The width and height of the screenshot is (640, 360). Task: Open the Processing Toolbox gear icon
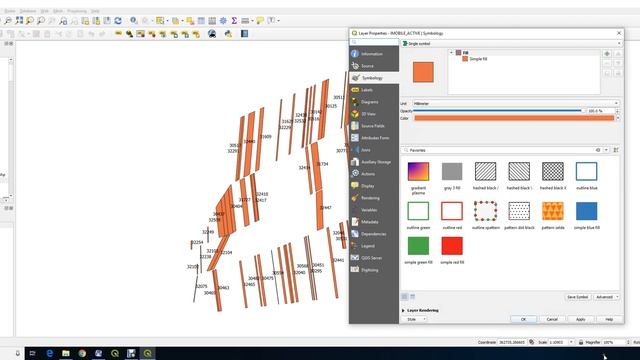pos(223,20)
